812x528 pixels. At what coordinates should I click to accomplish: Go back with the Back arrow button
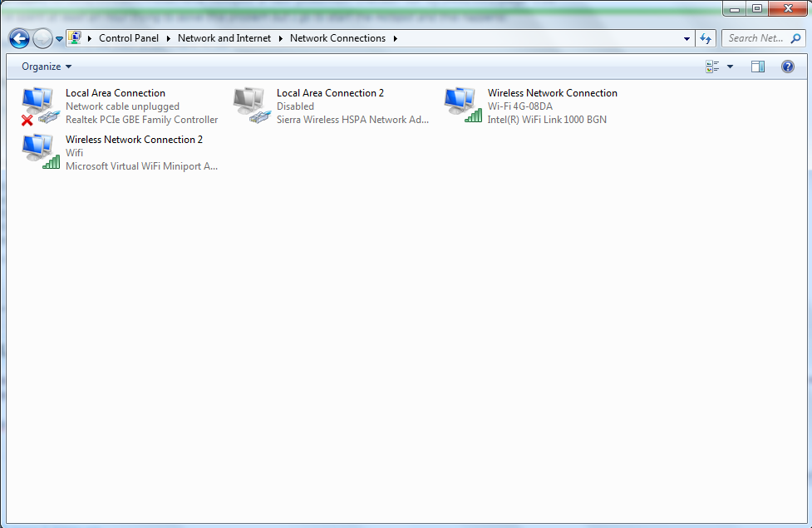(x=19, y=38)
